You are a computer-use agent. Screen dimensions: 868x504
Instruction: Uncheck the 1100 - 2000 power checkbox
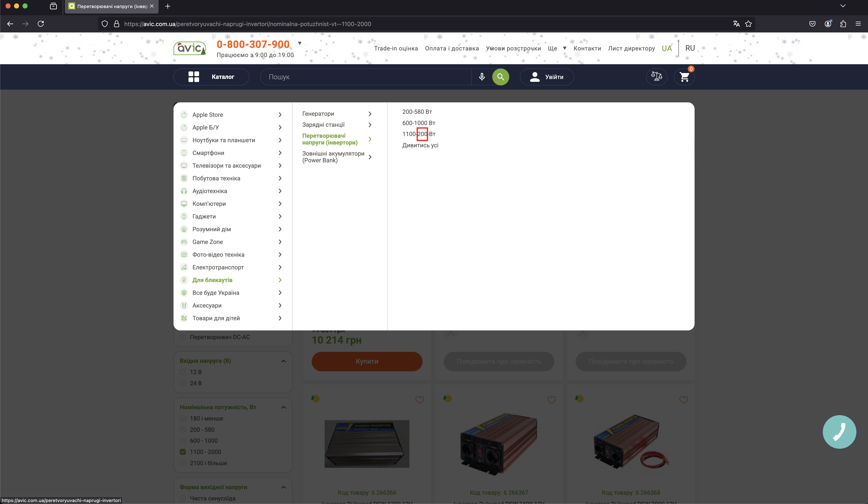[x=183, y=452]
